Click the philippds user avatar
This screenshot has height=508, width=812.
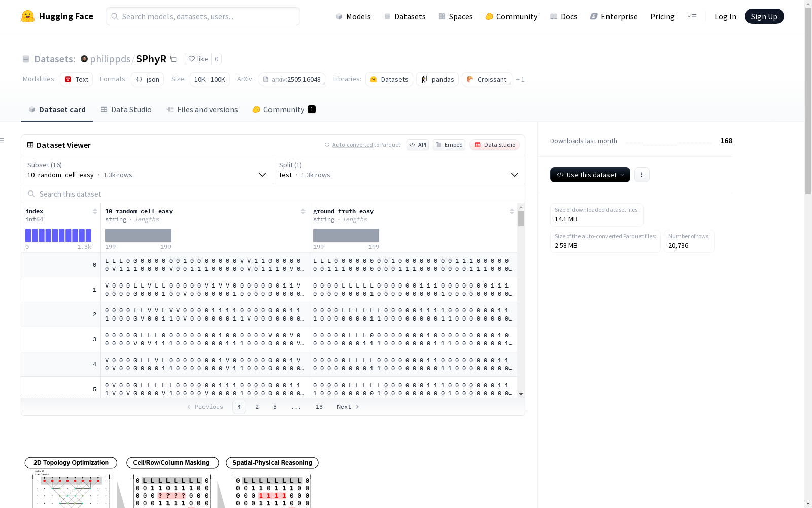pos(84,59)
